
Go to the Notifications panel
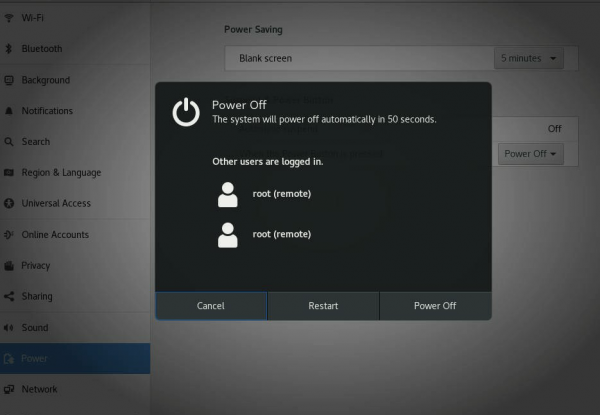pyautogui.click(x=75, y=111)
